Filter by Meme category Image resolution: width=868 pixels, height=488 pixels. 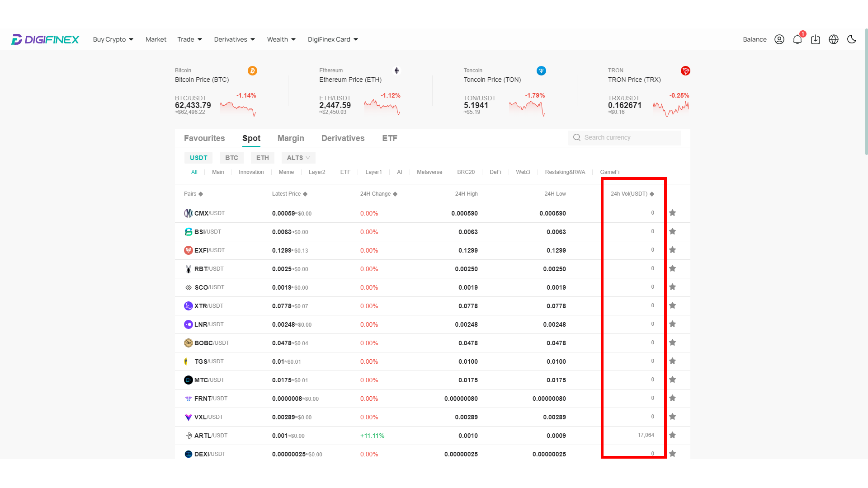point(286,172)
